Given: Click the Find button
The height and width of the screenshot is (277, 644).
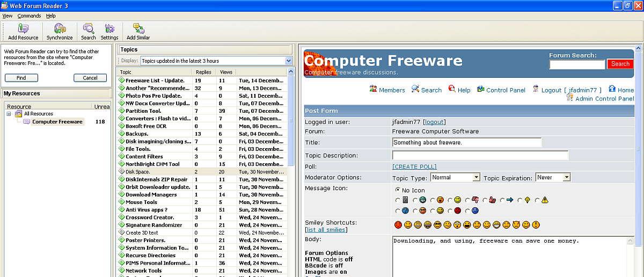Looking at the screenshot, I should tap(21, 78).
